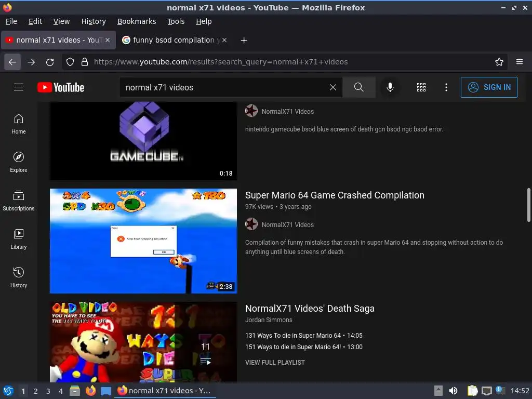Open the Jordan Simmons channel link
The height and width of the screenshot is (399, 532).
tap(269, 320)
